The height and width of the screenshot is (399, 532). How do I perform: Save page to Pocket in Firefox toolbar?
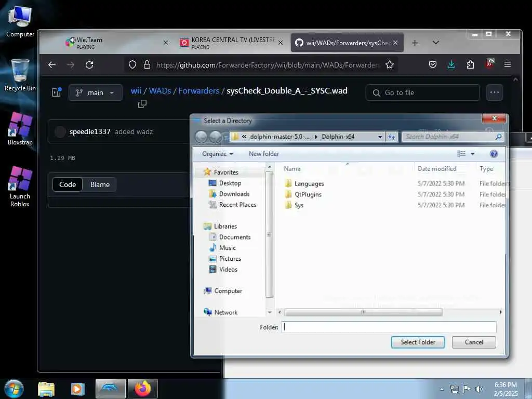[x=433, y=64]
